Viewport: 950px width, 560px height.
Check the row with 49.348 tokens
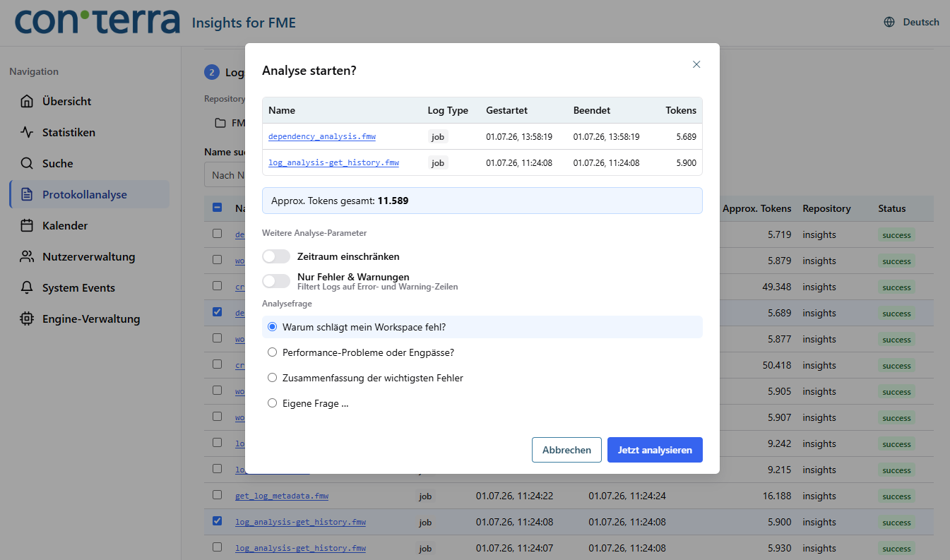click(x=217, y=285)
